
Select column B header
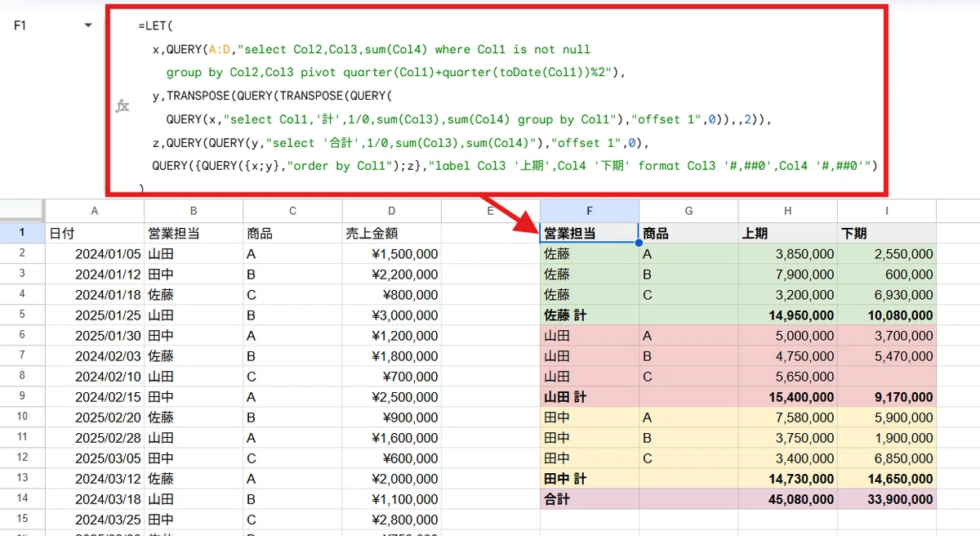tap(194, 211)
